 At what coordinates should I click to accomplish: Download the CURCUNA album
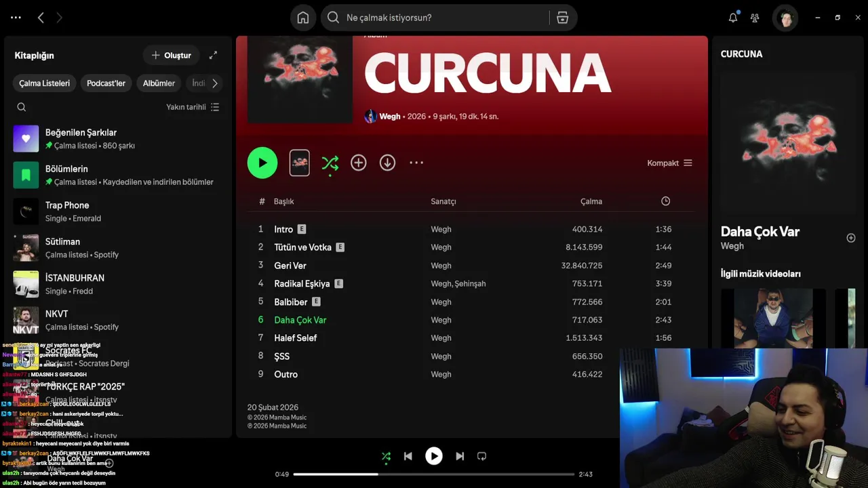(x=387, y=163)
